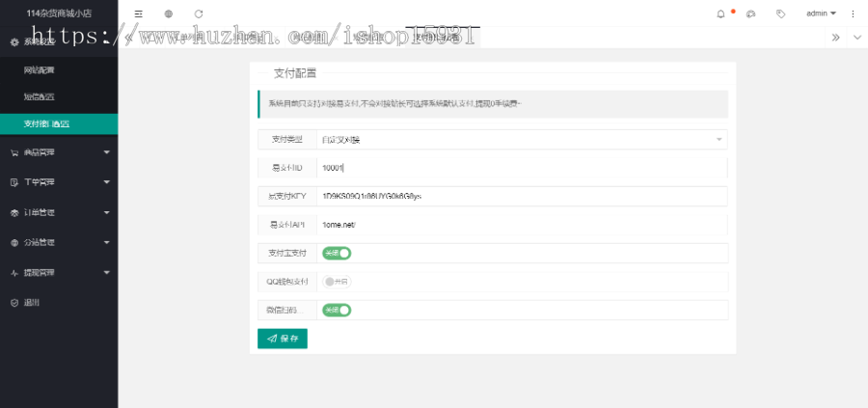
Task: Click the cart icon for 商品管理
Action: tap(14, 152)
